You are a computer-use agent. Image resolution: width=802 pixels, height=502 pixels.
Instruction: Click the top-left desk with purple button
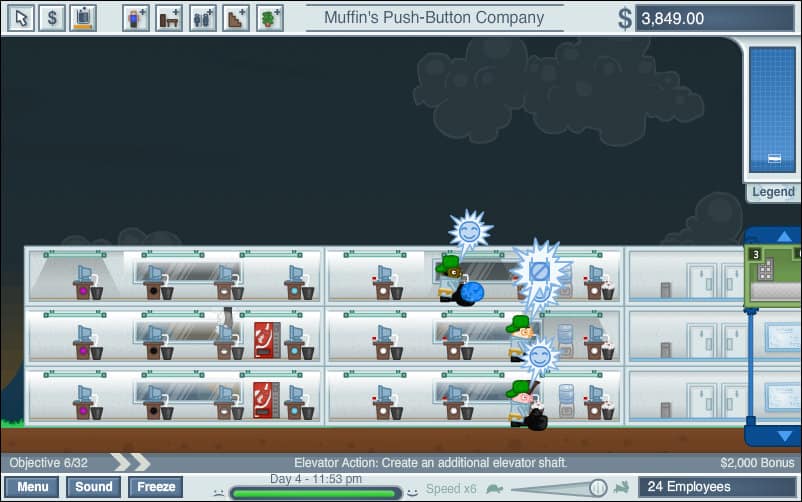[x=87, y=283]
